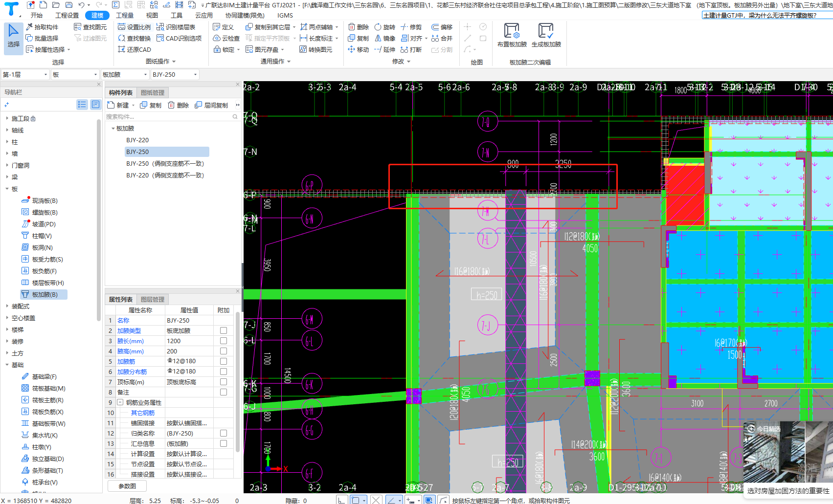The height and width of the screenshot is (504, 833).
Task: Open the BJY-250 component dropdown
Action: pos(175,74)
